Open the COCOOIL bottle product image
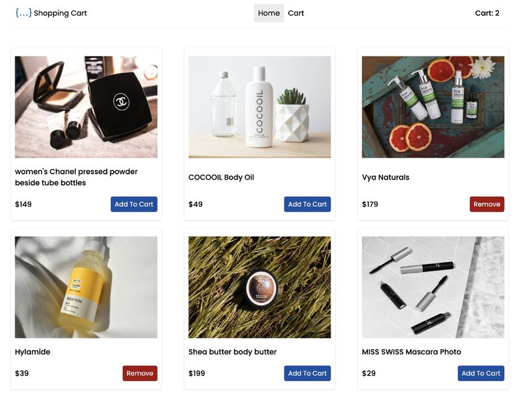Viewport: 532px width, 413px height. (259, 107)
